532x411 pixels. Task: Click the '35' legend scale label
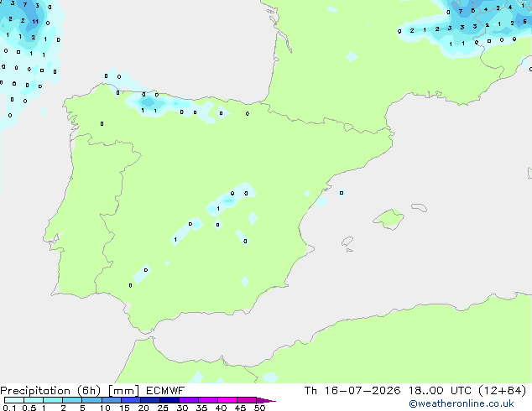(x=201, y=408)
